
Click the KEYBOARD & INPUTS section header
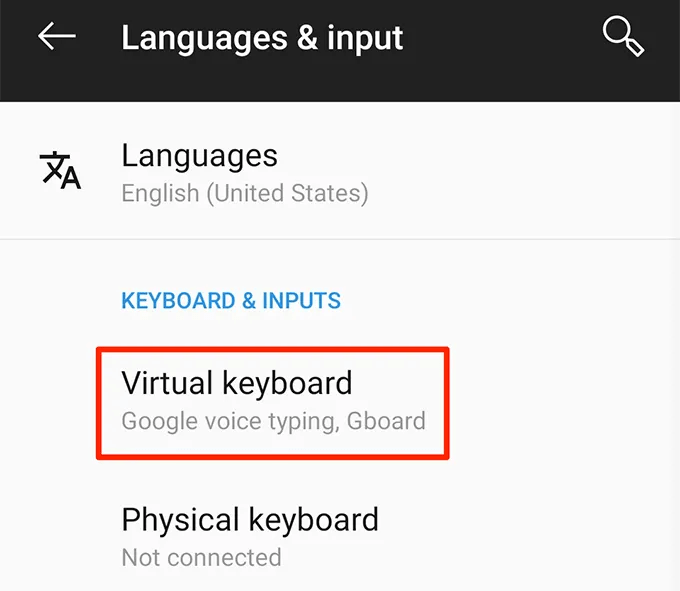point(231,301)
